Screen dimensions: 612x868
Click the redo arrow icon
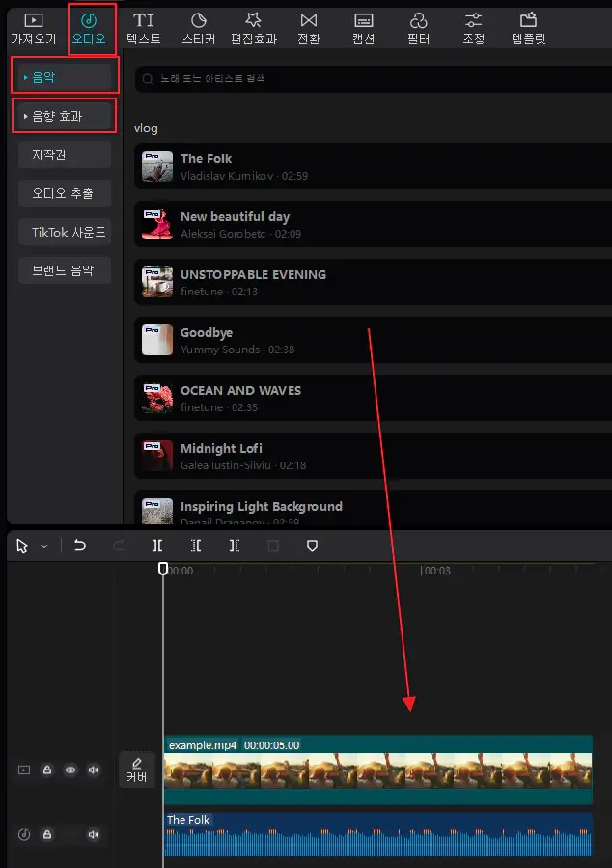(119, 546)
